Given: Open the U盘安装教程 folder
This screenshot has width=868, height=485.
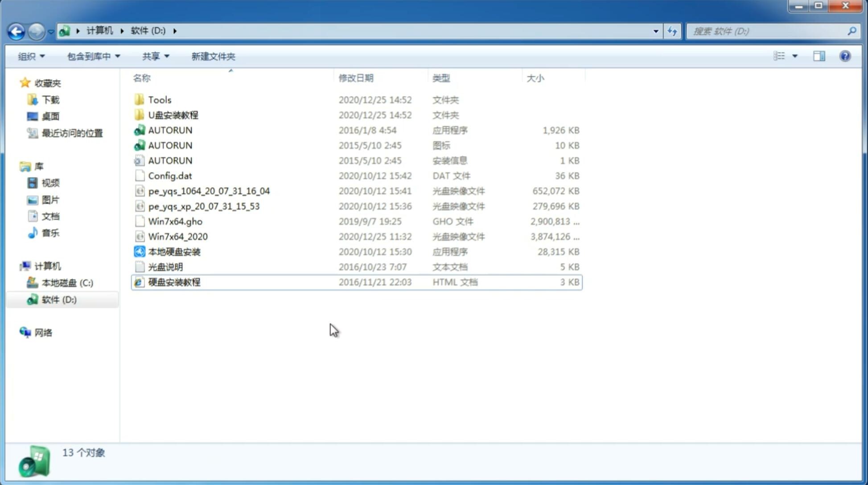Looking at the screenshot, I should point(173,115).
